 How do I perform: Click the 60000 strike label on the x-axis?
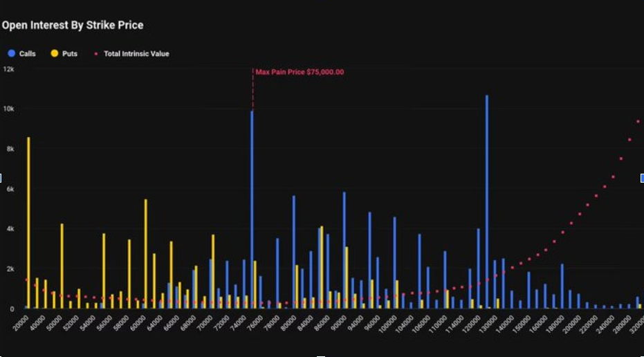click(138, 323)
